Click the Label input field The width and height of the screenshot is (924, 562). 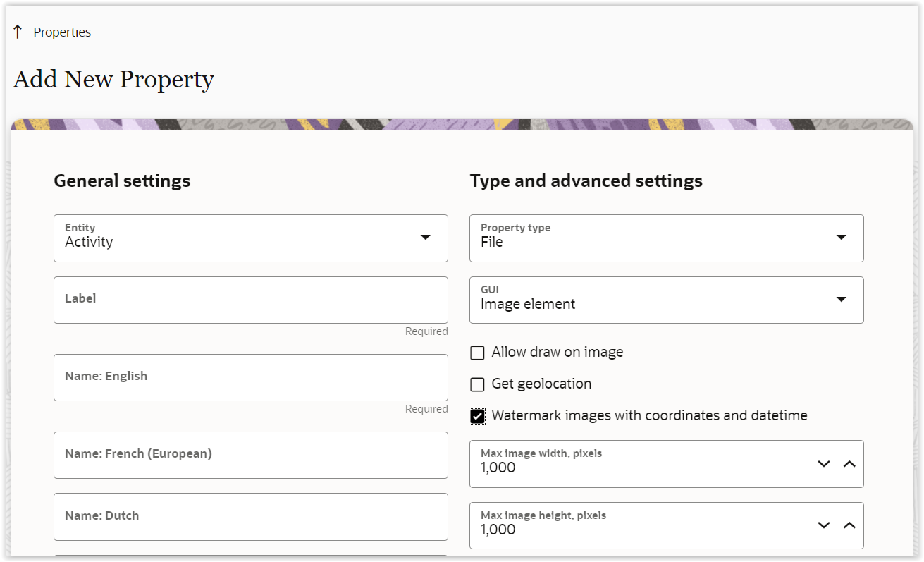pos(250,300)
